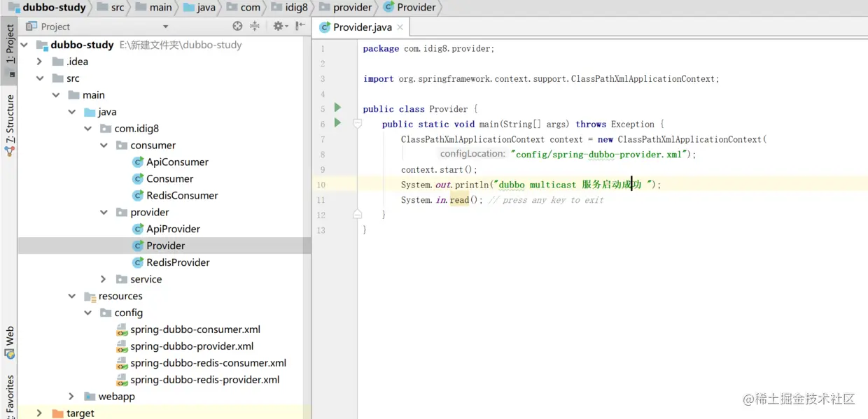Click com in the breadcrumb bar

coord(243,8)
